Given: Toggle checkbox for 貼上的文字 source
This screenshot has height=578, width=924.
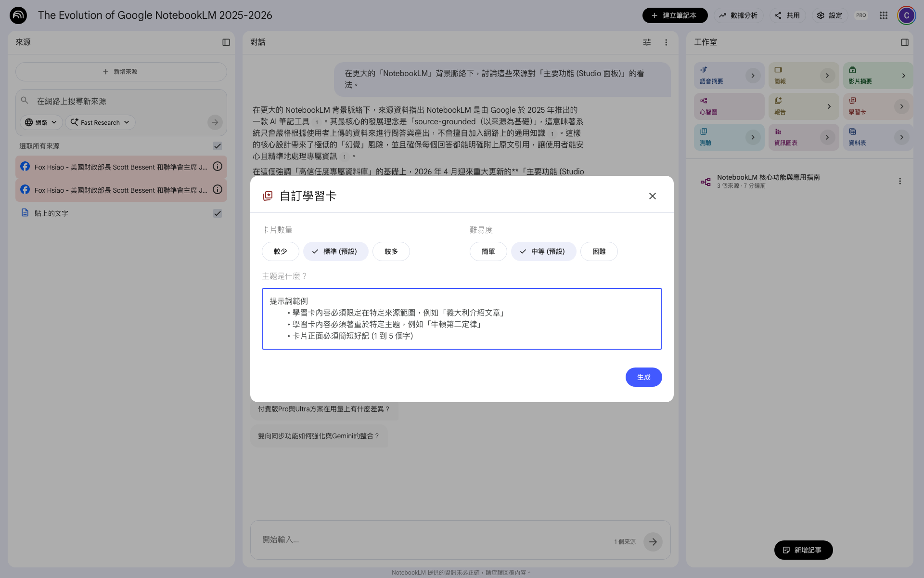Looking at the screenshot, I should pos(218,213).
